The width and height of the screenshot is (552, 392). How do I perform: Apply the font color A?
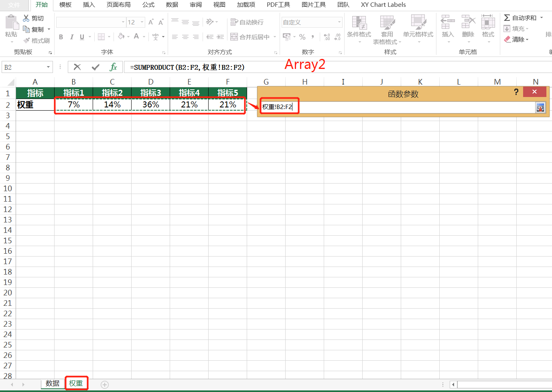pos(136,36)
